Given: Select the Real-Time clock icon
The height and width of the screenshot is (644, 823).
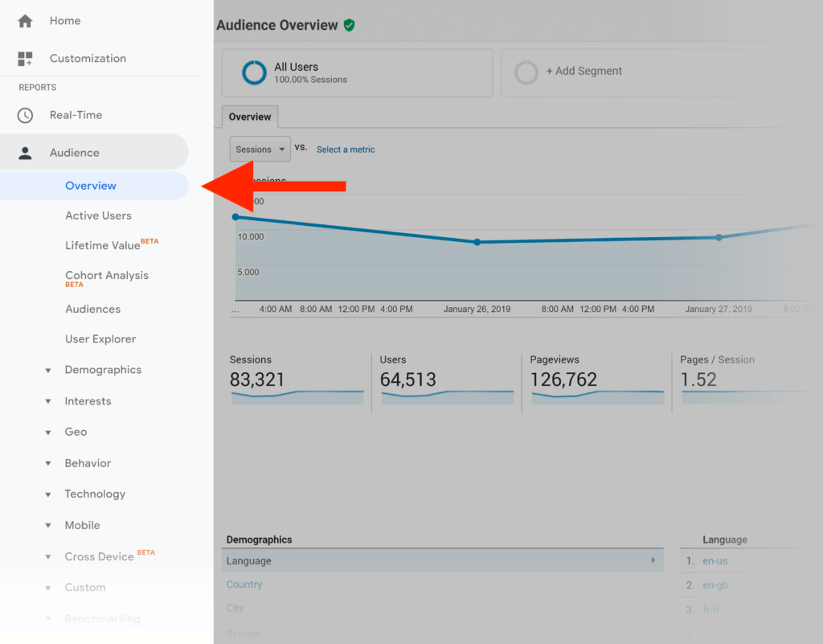Looking at the screenshot, I should [x=23, y=114].
